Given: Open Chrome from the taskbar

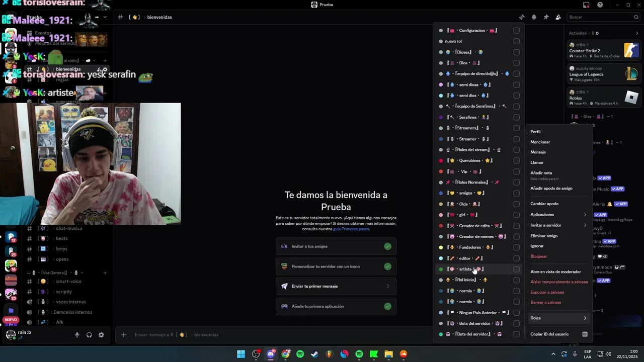Looking at the screenshot, I should (285, 354).
